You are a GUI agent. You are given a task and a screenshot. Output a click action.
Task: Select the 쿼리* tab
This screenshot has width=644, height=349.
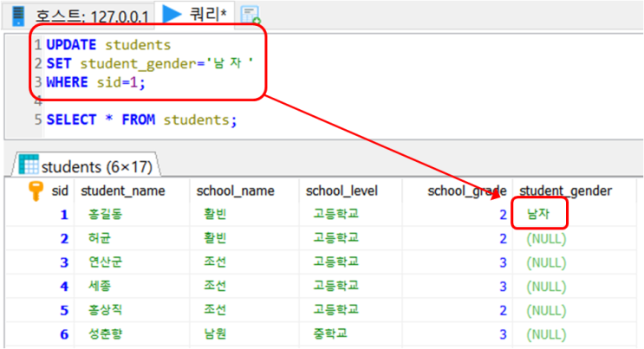[x=194, y=15]
